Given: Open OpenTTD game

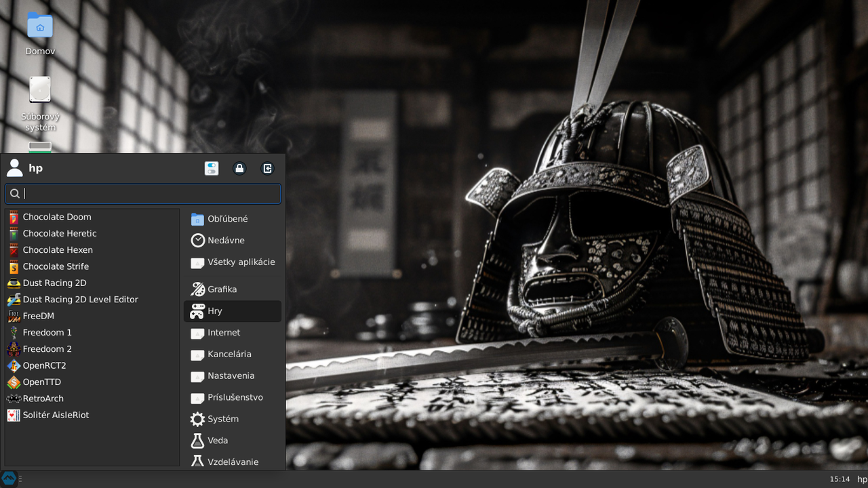Looking at the screenshot, I should click(92, 382).
